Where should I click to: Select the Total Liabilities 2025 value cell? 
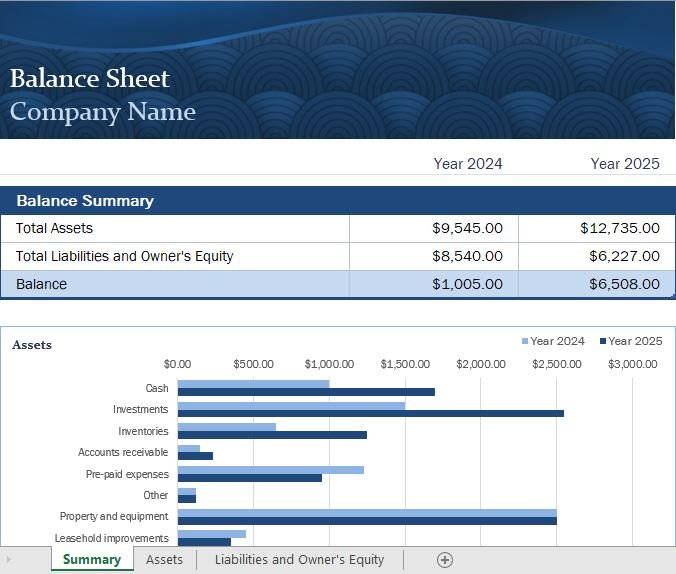596,256
